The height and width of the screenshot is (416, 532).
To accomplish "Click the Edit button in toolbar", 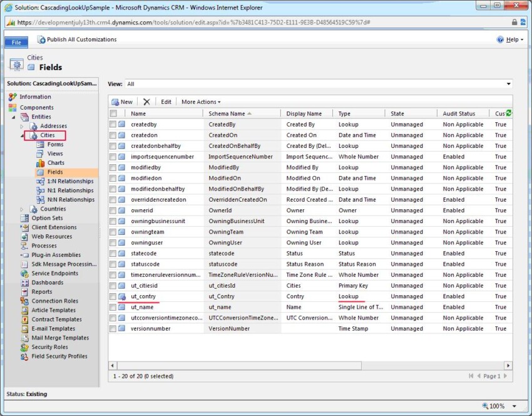I will pyautogui.click(x=166, y=101).
